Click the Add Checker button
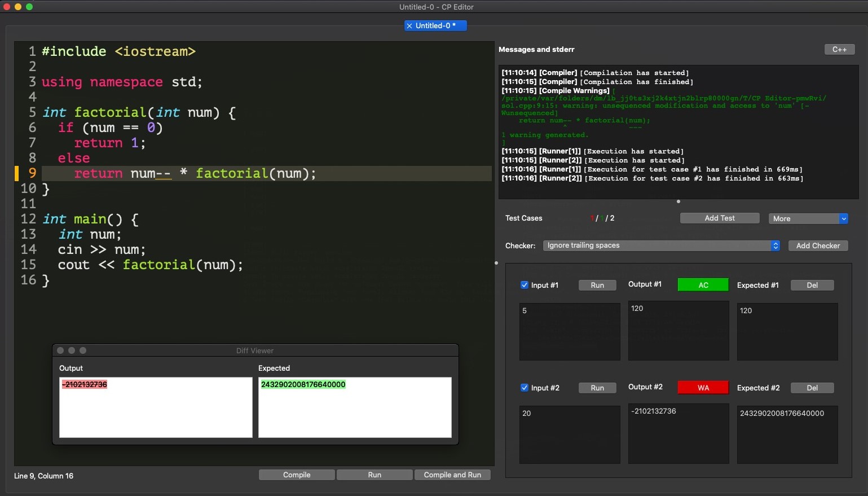 pyautogui.click(x=818, y=246)
